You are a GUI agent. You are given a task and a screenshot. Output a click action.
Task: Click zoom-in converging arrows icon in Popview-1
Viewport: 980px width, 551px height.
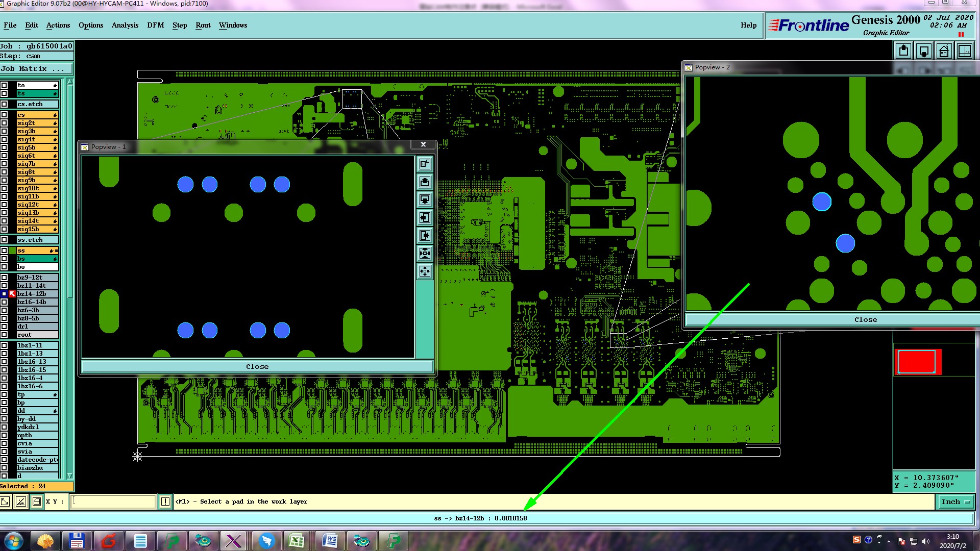click(x=425, y=254)
